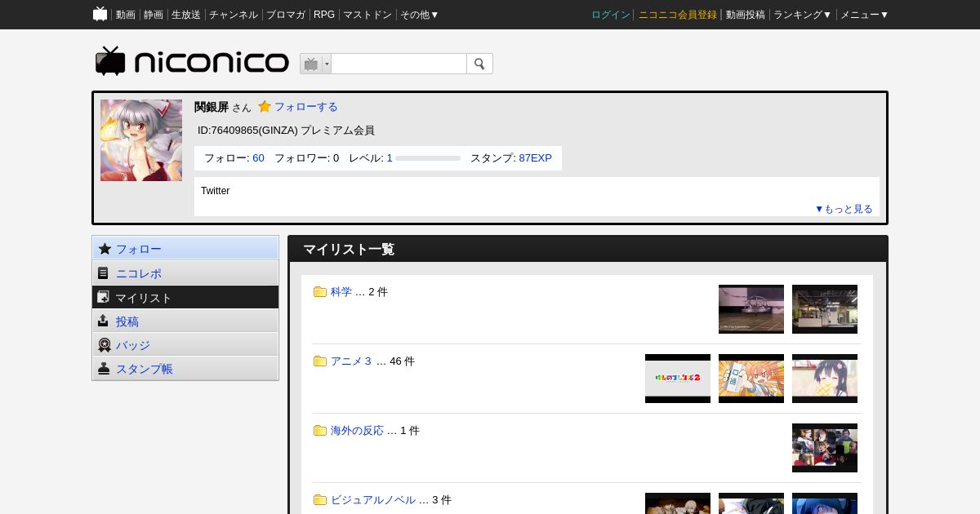This screenshot has width=980, height=514.
Task: Click the マイリスト sidebar icon
Action: click(103, 297)
